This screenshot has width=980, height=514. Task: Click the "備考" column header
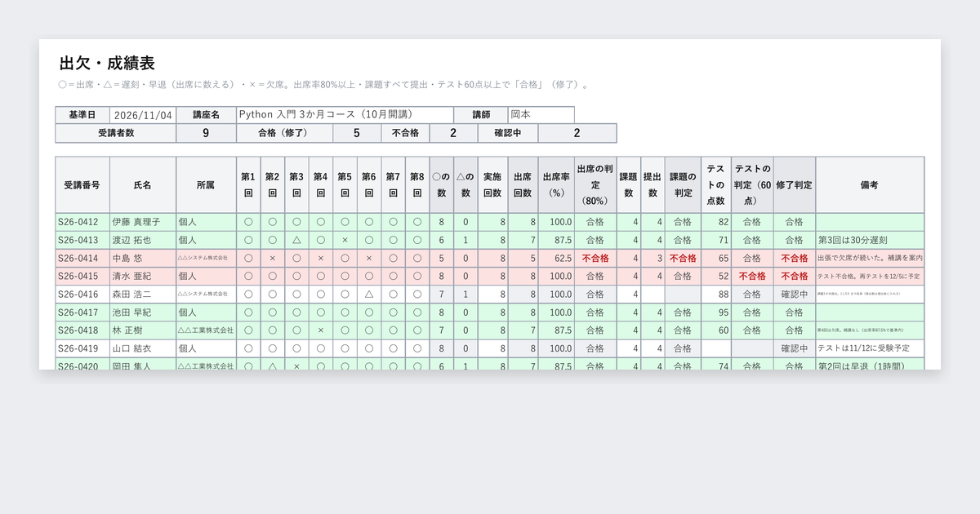point(869,185)
